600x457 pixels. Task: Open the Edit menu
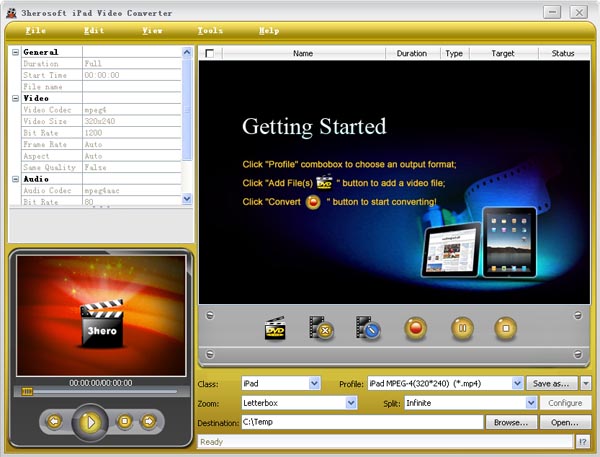(x=94, y=31)
